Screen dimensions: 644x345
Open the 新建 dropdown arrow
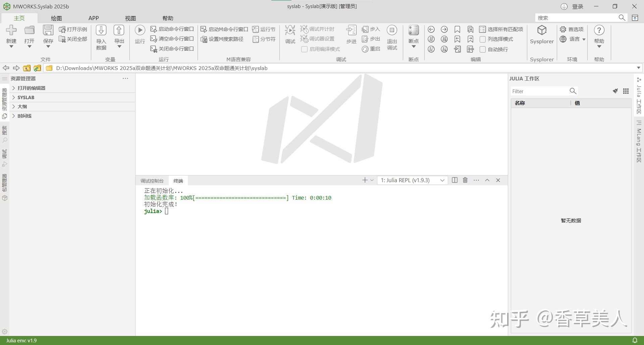[x=11, y=47]
